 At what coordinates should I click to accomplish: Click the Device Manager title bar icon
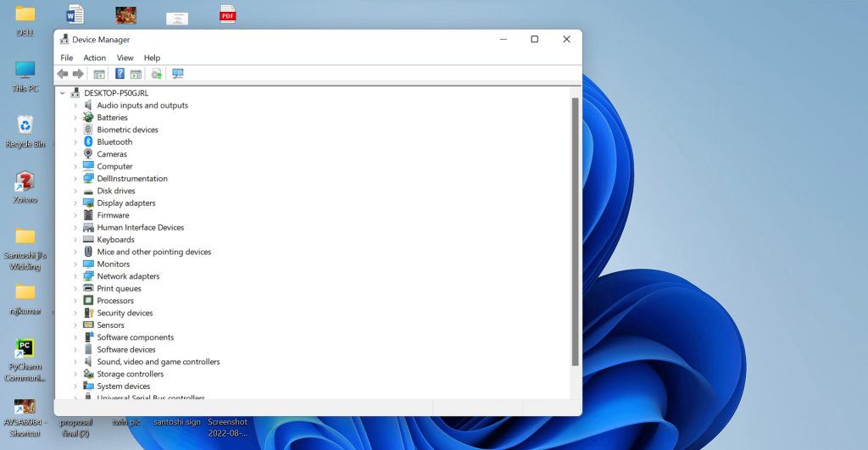tap(64, 39)
